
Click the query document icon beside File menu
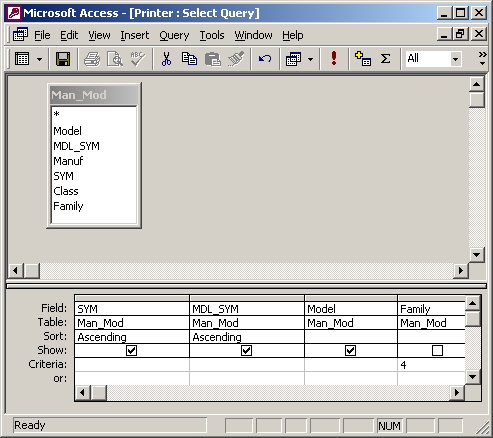(x=21, y=35)
